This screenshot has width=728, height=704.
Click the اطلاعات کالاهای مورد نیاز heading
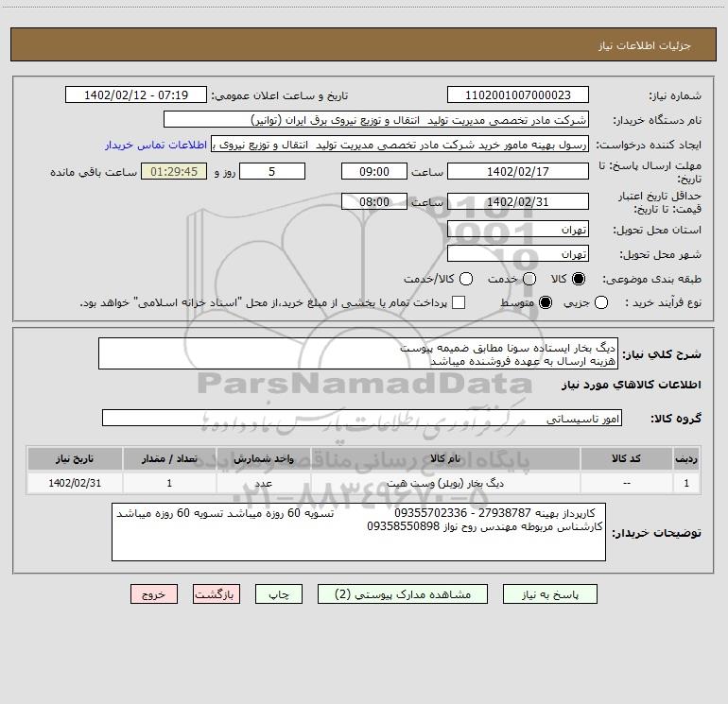(632, 385)
